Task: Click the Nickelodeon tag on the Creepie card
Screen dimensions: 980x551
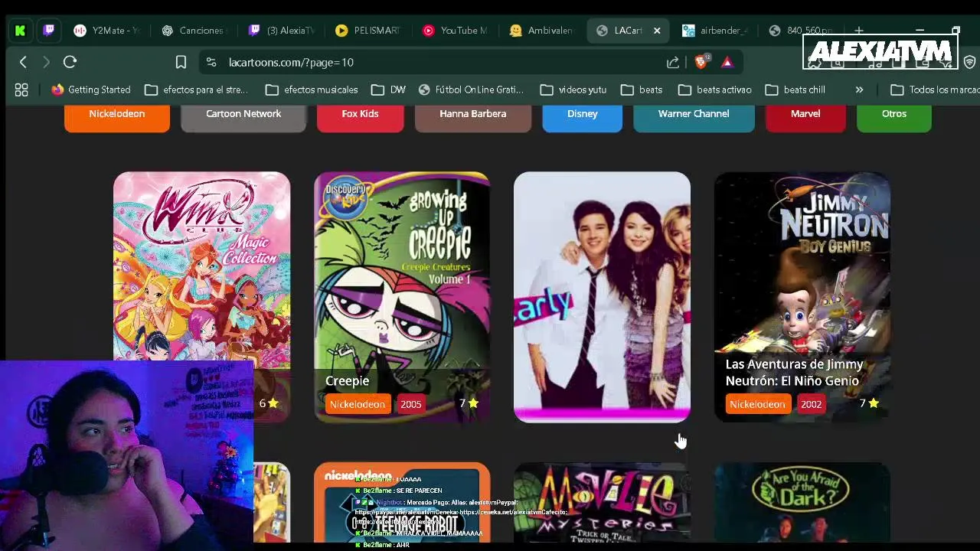Action: pyautogui.click(x=358, y=404)
